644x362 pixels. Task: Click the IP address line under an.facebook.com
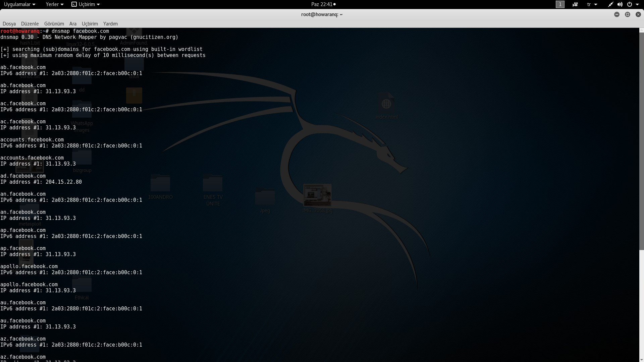pyautogui.click(x=38, y=218)
